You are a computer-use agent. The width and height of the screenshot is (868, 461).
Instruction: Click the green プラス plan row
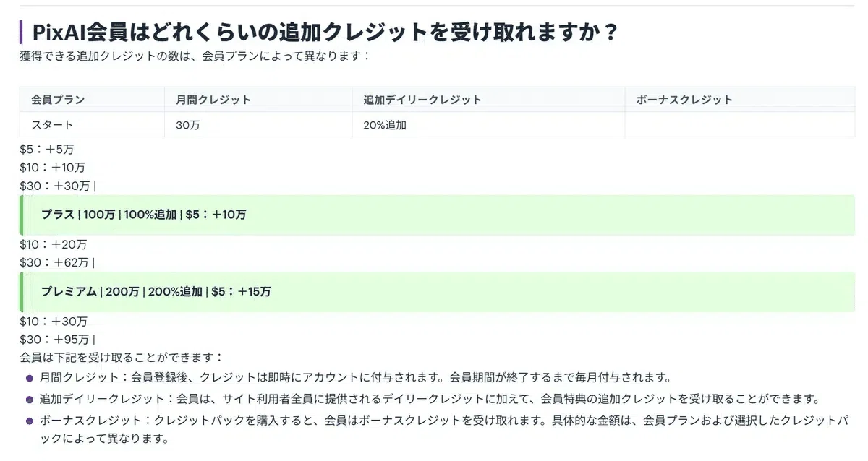click(x=438, y=215)
